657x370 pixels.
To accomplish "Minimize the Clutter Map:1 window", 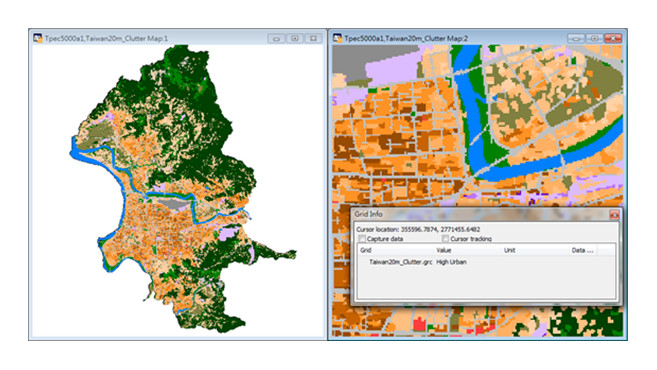I will (x=276, y=39).
